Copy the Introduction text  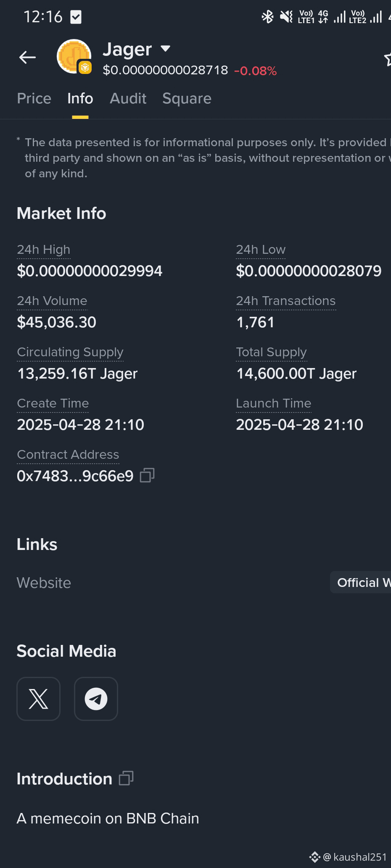[x=126, y=778]
